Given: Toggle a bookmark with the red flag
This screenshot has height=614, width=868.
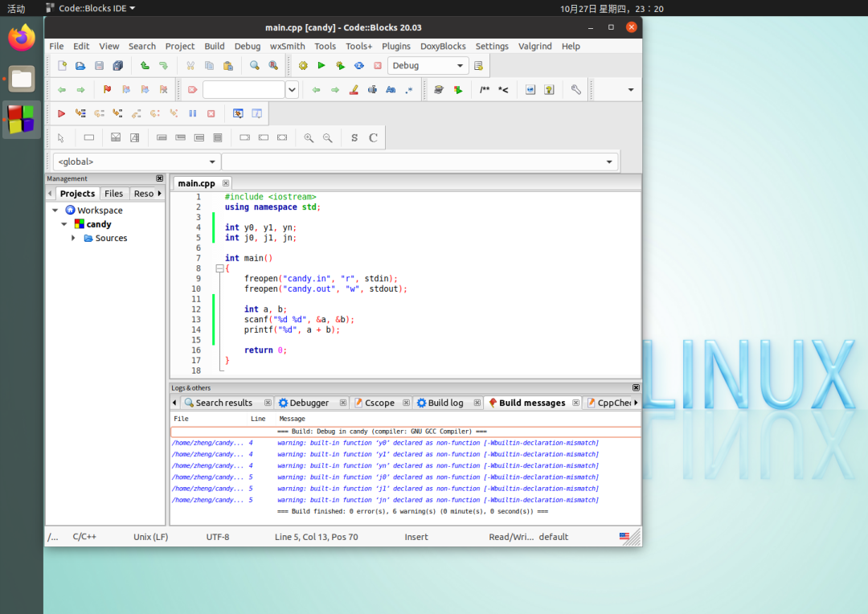Looking at the screenshot, I should [x=108, y=90].
